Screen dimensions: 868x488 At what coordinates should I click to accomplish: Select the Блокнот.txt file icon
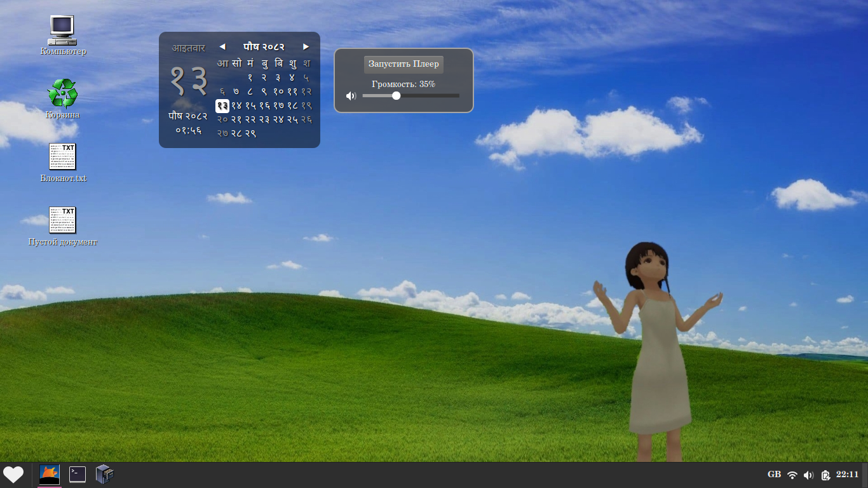click(x=63, y=162)
